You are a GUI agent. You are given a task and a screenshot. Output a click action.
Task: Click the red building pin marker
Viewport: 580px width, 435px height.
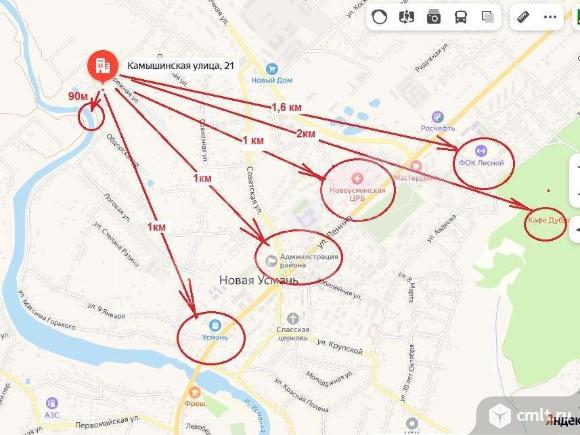(x=102, y=67)
